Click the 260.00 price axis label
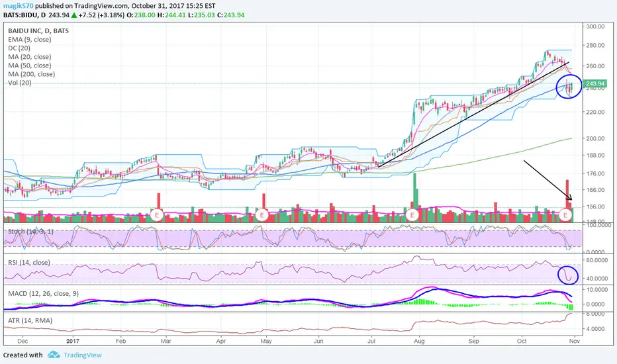Screen dimensions: 617x364 pos(595,66)
